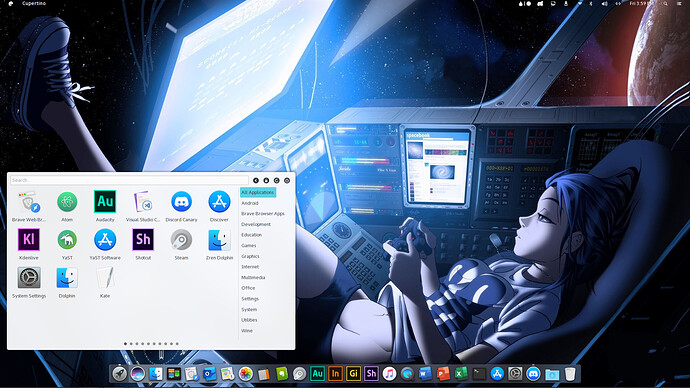This screenshot has width=690, height=388.
Task: Open the green Evernote icon in the dock
Action: pyautogui.click(x=282, y=374)
